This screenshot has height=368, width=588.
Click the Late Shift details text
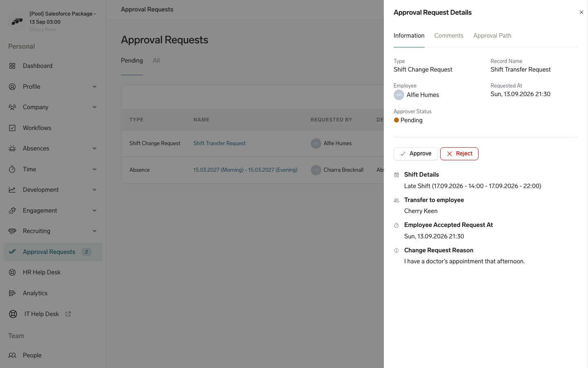[x=472, y=186]
